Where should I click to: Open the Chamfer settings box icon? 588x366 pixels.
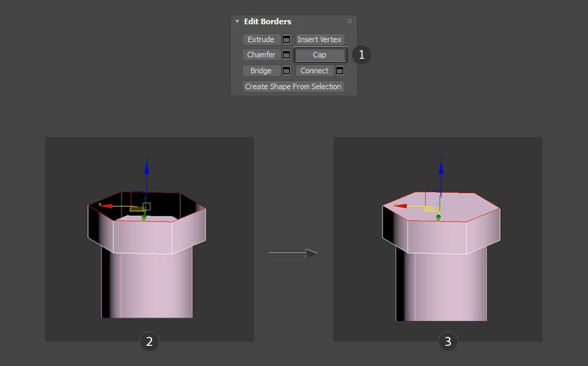[x=286, y=55]
